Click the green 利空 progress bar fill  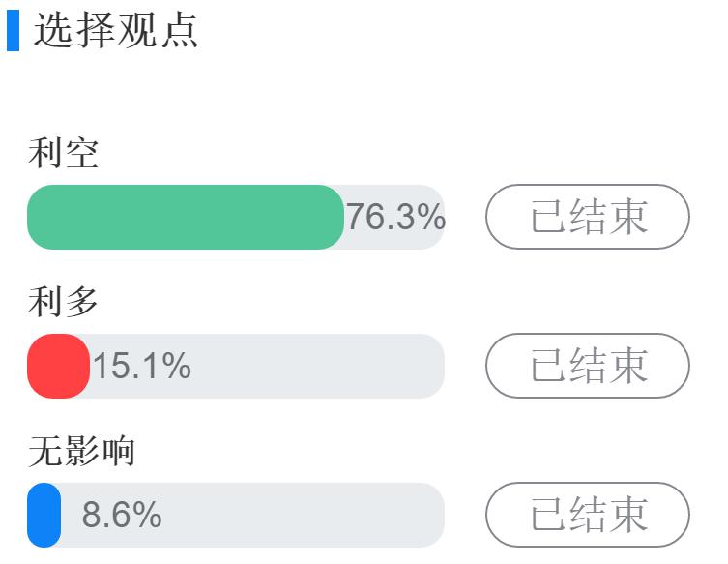(186, 217)
